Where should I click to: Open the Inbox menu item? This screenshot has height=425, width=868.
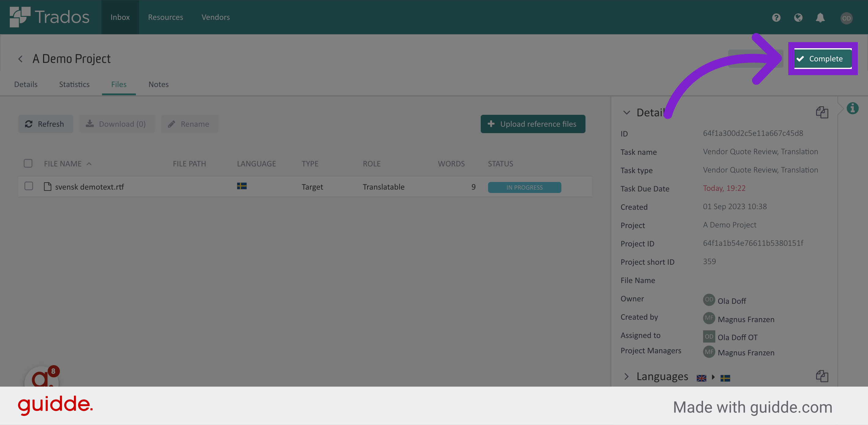[x=120, y=17]
